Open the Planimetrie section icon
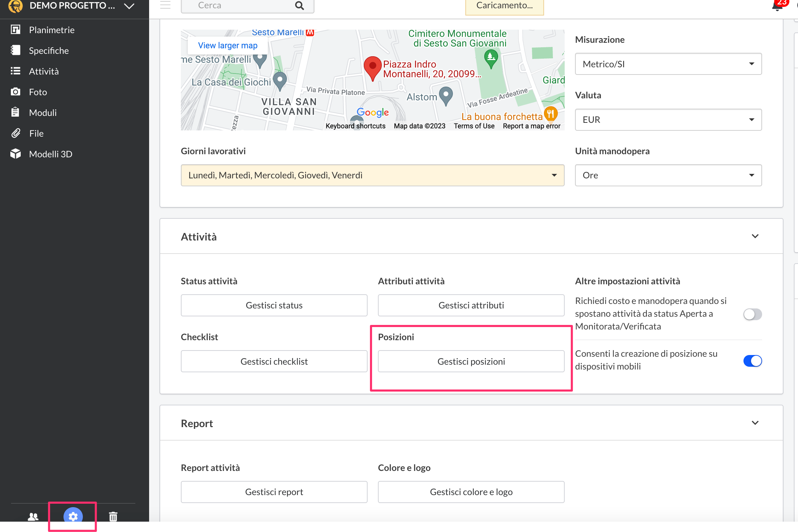Screen dimensions: 798x532 click(x=16, y=30)
